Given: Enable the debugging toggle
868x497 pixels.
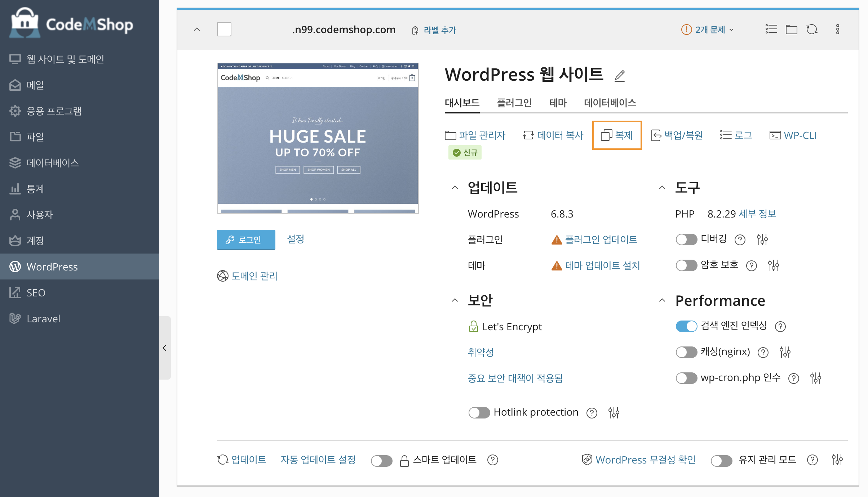Looking at the screenshot, I should (686, 239).
